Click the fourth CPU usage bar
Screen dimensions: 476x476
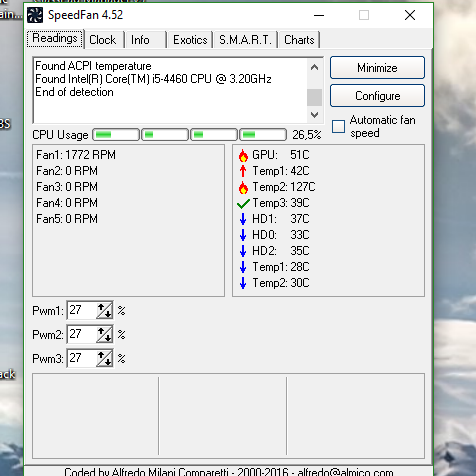pos(263,135)
